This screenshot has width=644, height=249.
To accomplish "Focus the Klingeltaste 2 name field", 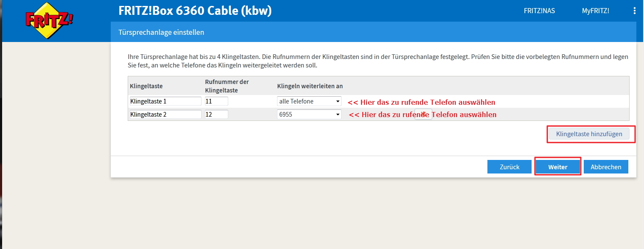I will (x=165, y=115).
